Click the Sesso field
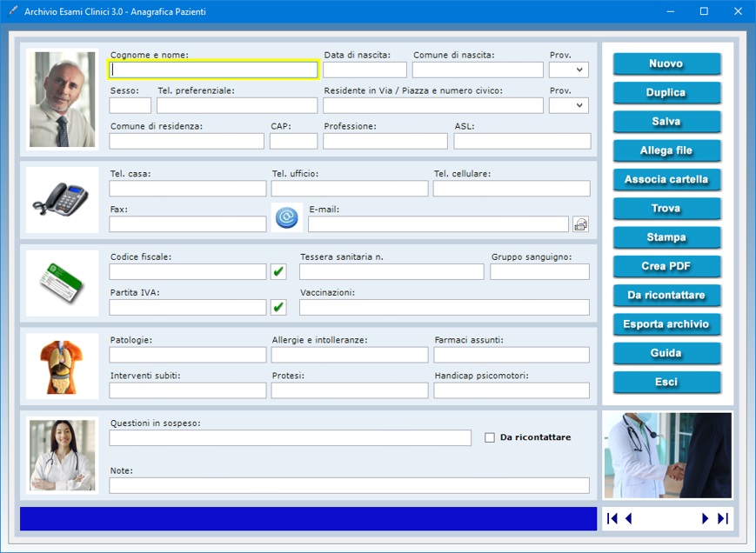Image resolution: width=756 pixels, height=553 pixels. pyautogui.click(x=130, y=105)
